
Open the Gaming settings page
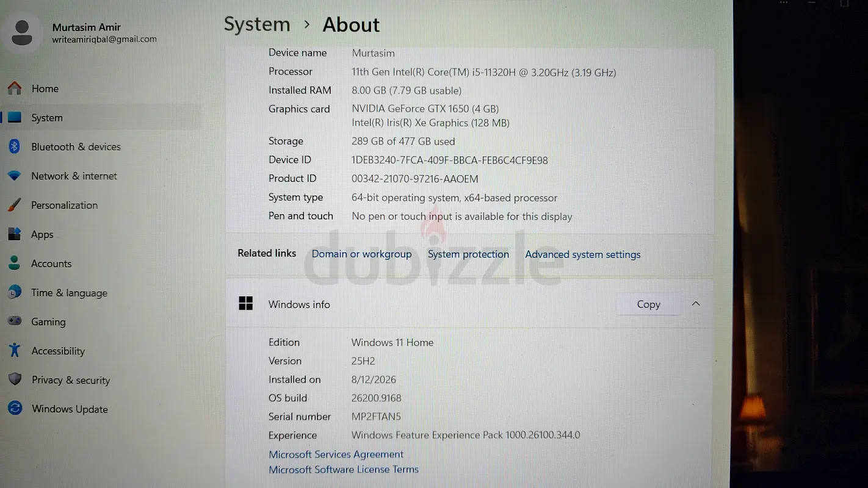(48, 321)
